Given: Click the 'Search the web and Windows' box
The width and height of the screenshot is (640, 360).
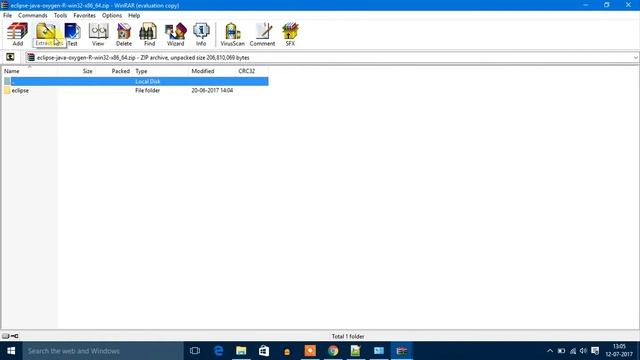Looking at the screenshot, I should (x=103, y=351).
